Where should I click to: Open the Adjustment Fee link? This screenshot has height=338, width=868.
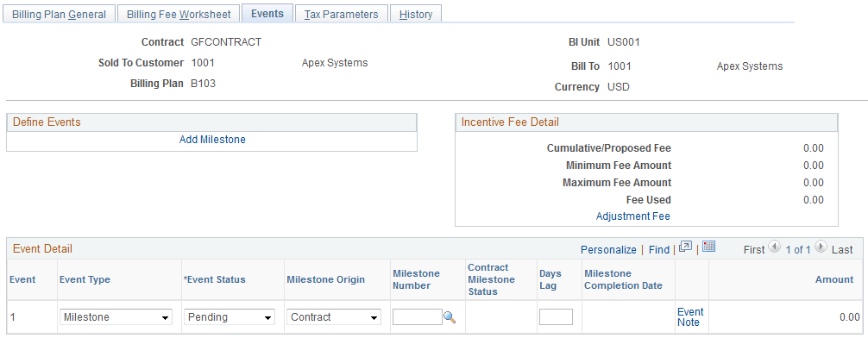632,216
